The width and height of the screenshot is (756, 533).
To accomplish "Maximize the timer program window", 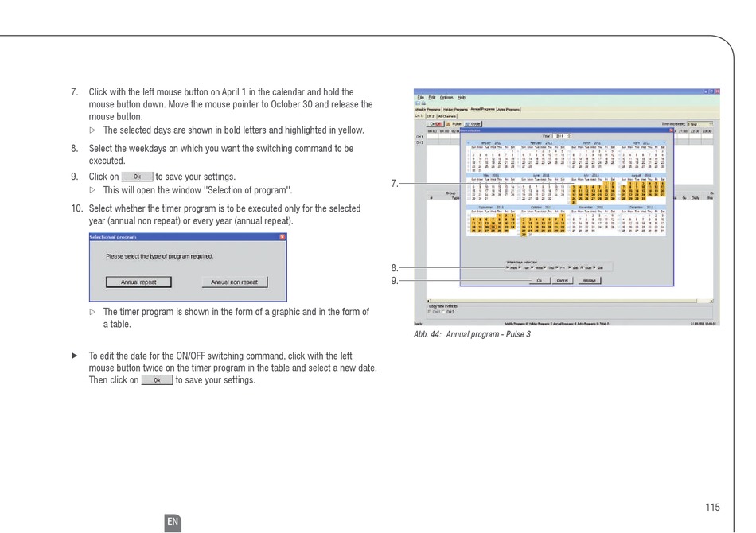I will pyautogui.click(x=711, y=91).
